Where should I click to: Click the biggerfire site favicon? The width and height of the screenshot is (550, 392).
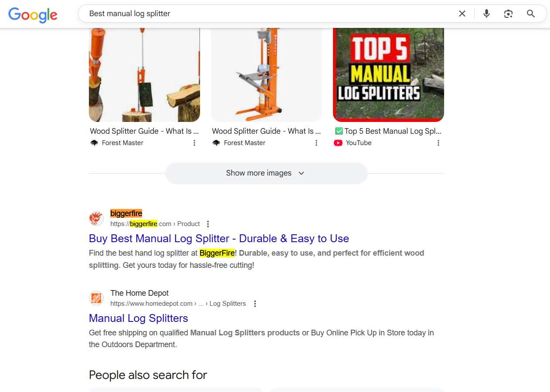point(96,218)
